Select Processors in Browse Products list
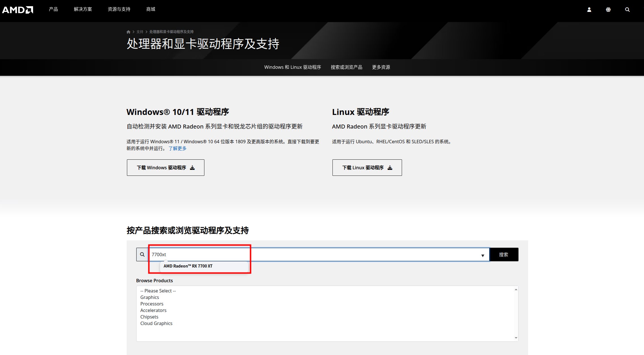Viewport: 644px width, 355px height. (152, 304)
